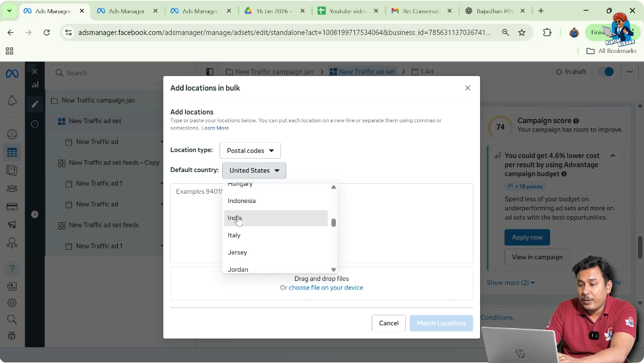The height and width of the screenshot is (363, 644).
Task: Open help question mark icon
Action: pyautogui.click(x=12, y=268)
